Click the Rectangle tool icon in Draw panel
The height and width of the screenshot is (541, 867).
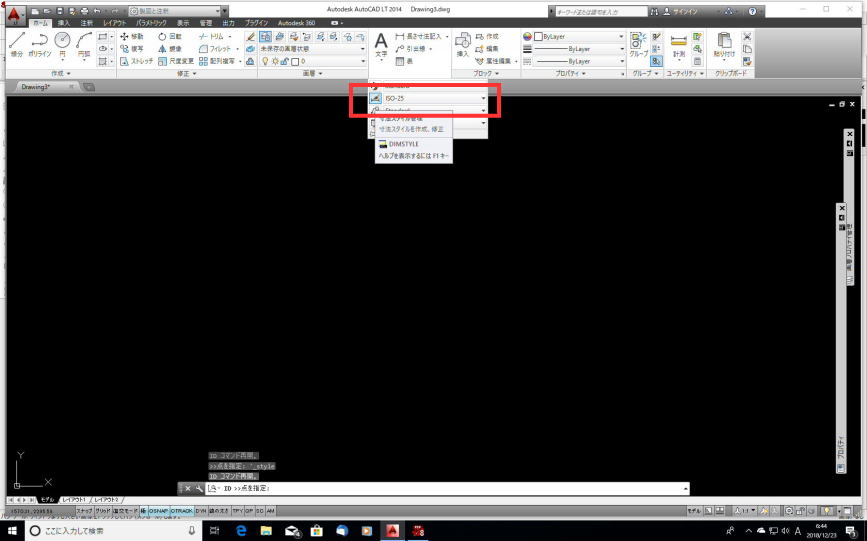[x=102, y=37]
